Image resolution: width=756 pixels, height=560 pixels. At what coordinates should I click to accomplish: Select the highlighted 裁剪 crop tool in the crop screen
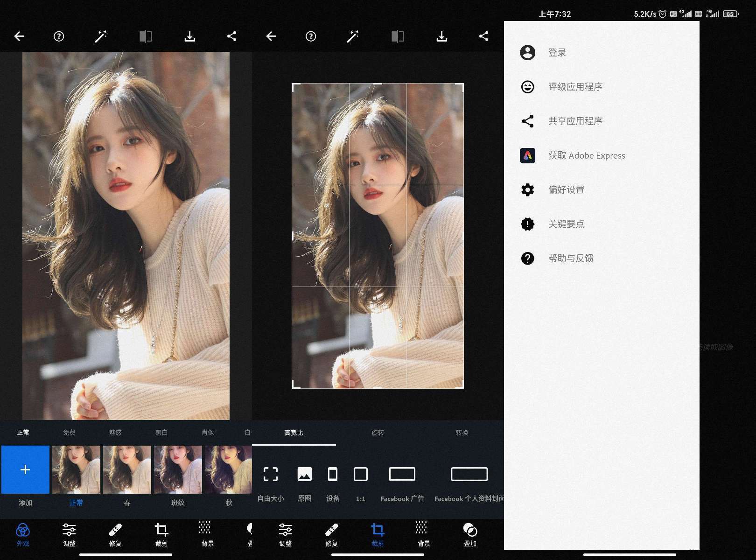[378, 535]
